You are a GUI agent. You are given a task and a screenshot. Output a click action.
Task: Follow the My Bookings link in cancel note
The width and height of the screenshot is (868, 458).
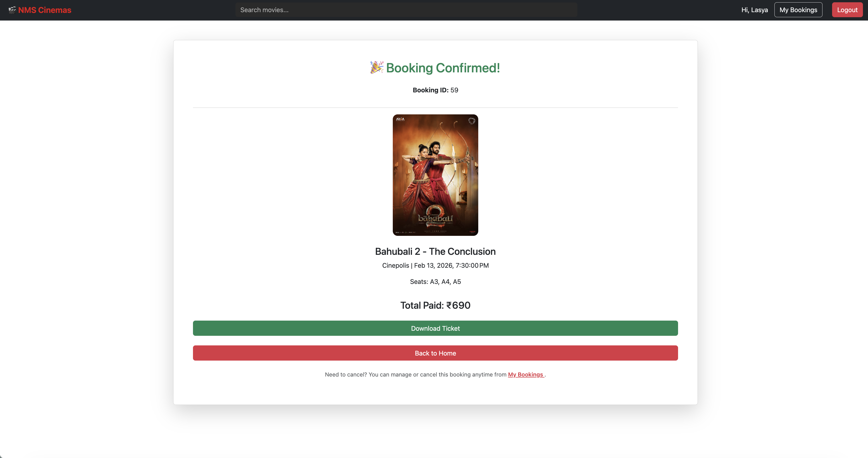(525, 374)
